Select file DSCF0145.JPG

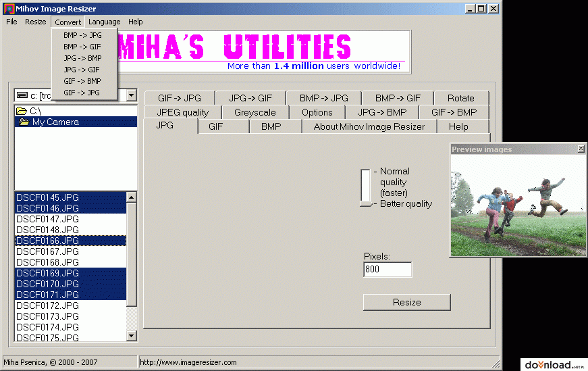70,197
